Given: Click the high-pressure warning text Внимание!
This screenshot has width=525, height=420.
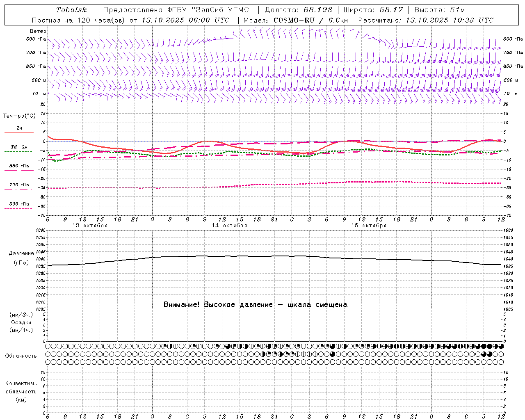Looking at the screenshot, I should [x=182, y=304].
